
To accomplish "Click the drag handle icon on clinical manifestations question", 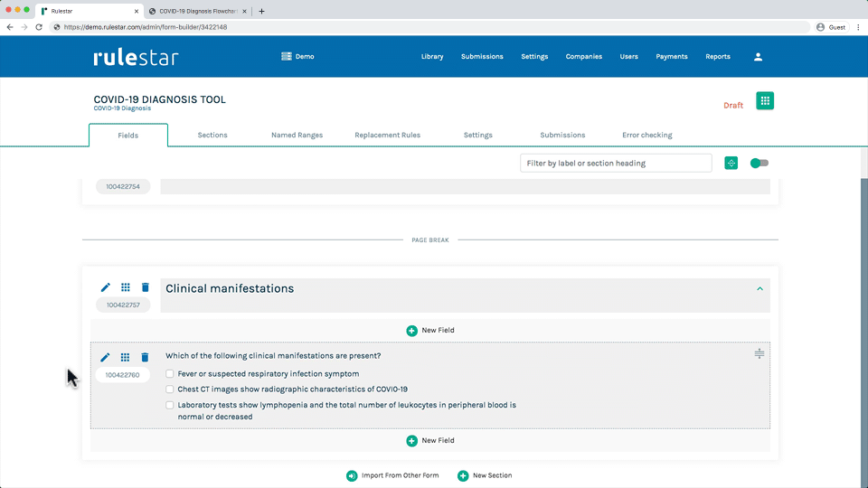I will coord(759,353).
